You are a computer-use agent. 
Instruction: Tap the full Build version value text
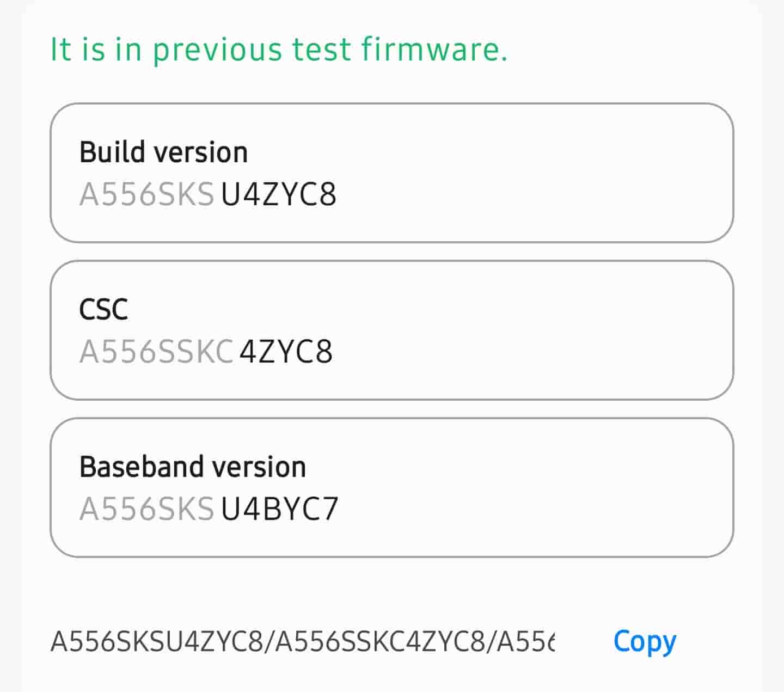[208, 194]
